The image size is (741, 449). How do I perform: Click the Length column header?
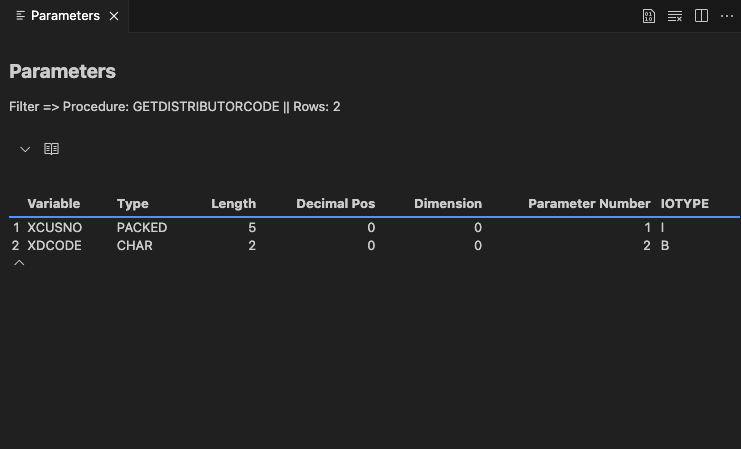(233, 203)
